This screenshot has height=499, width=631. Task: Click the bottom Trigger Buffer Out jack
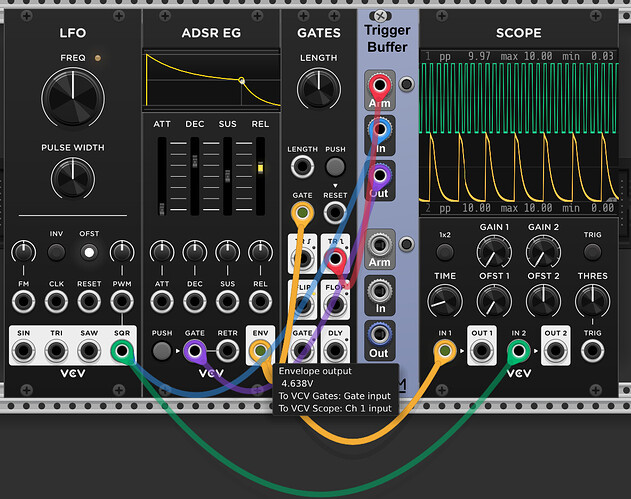(x=379, y=334)
